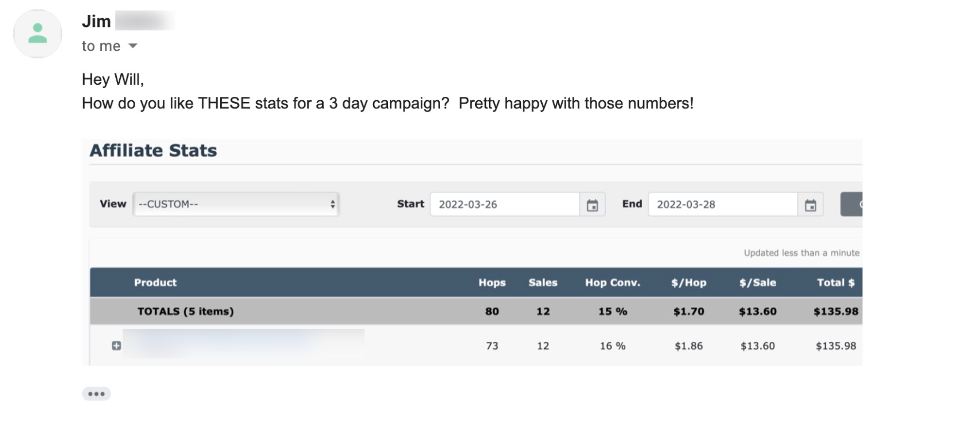Sort by Total $ column header

tap(836, 282)
